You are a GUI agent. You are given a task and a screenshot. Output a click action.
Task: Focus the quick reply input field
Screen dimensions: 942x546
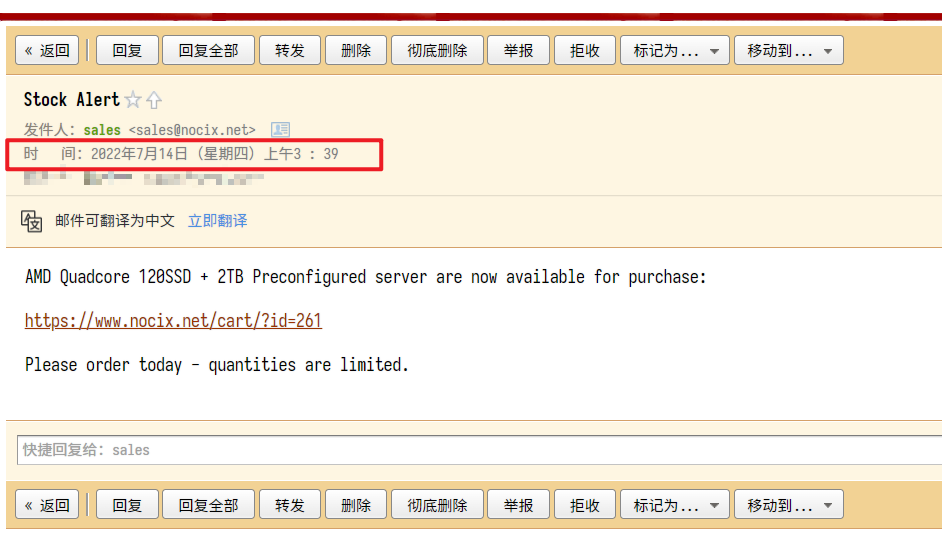[x=479, y=450]
